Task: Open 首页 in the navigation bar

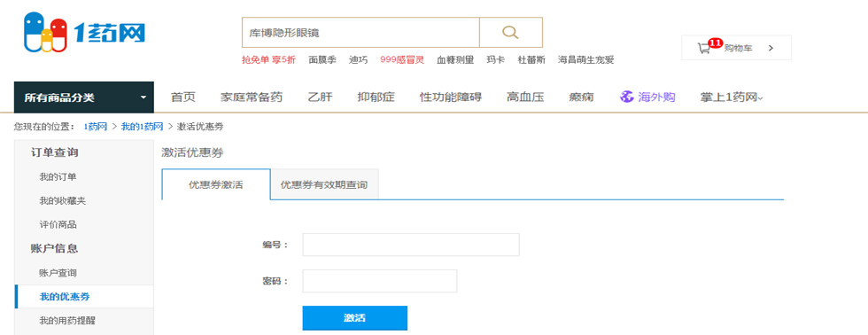Action: (183, 97)
